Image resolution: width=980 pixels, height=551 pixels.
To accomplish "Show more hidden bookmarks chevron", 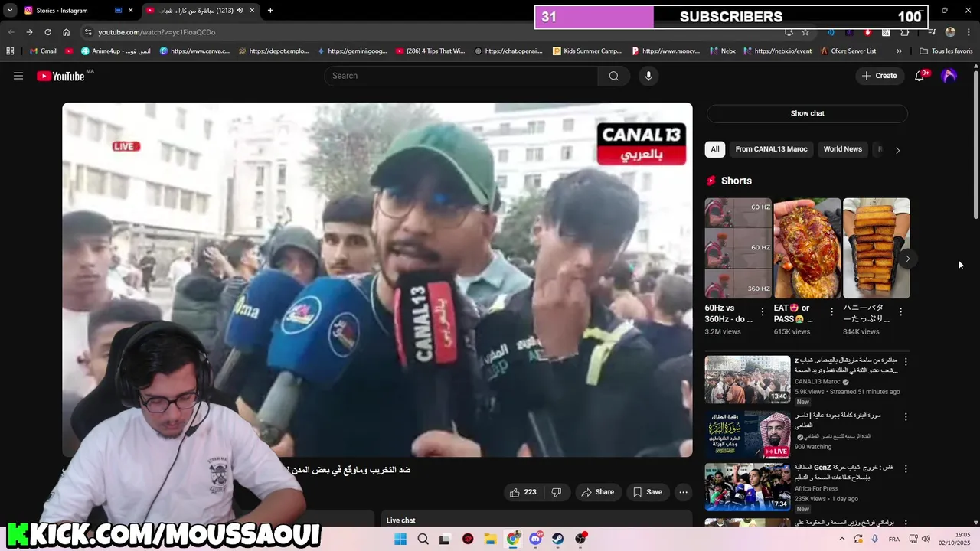I will click(899, 51).
